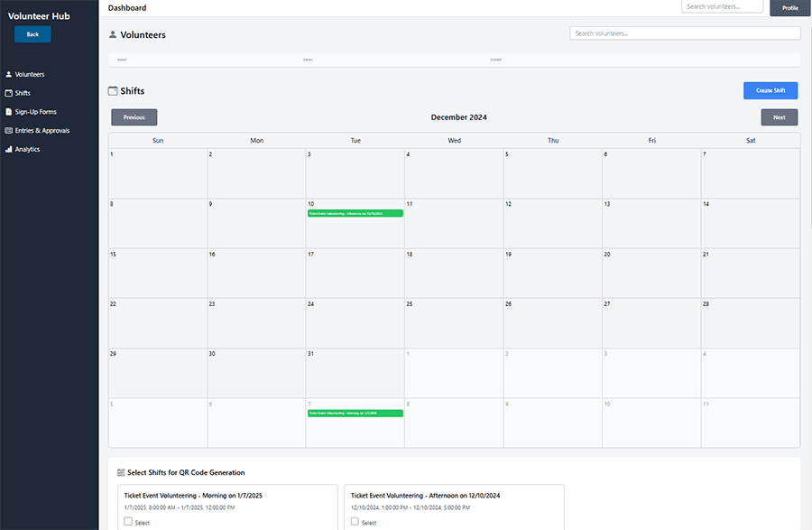Click the Volunteers person icon in the sidebar
The height and width of the screenshot is (530, 812).
[8, 75]
